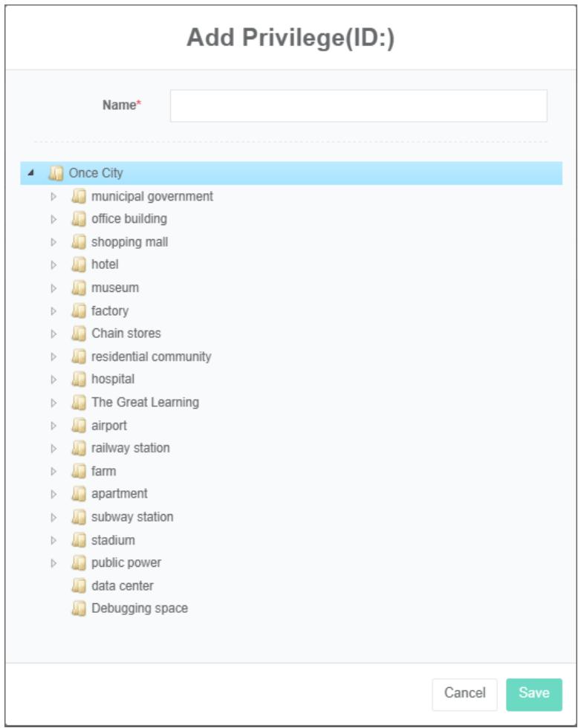This screenshot has width=578, height=728.
Task: Select the Chain stores entry
Action: pos(126,334)
